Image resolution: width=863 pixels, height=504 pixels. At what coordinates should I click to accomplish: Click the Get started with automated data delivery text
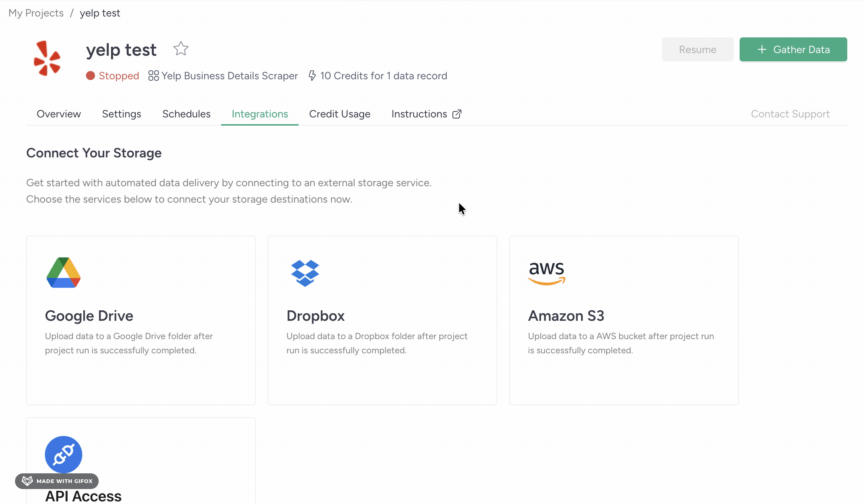[229, 183]
